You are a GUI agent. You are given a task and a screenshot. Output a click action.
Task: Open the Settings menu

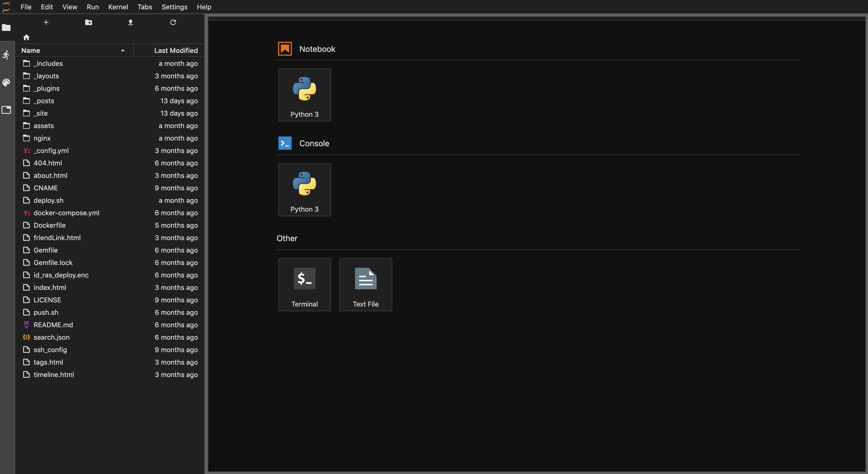point(174,7)
